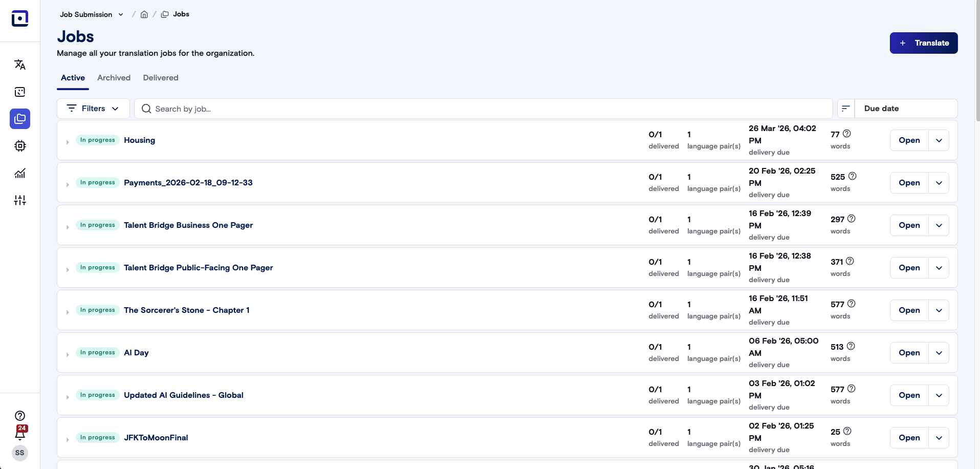The width and height of the screenshot is (980, 469).
Task: Open the Job Submission dropdown in the breadcrumb
Action: tap(92, 14)
